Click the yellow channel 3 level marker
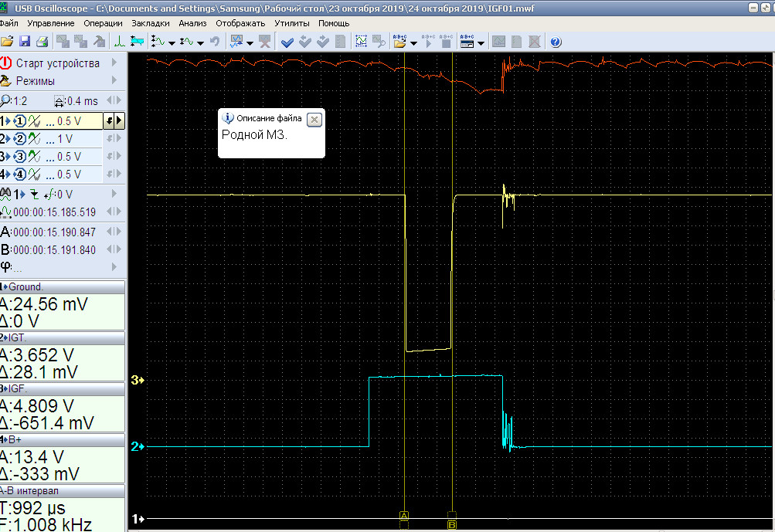 point(138,380)
